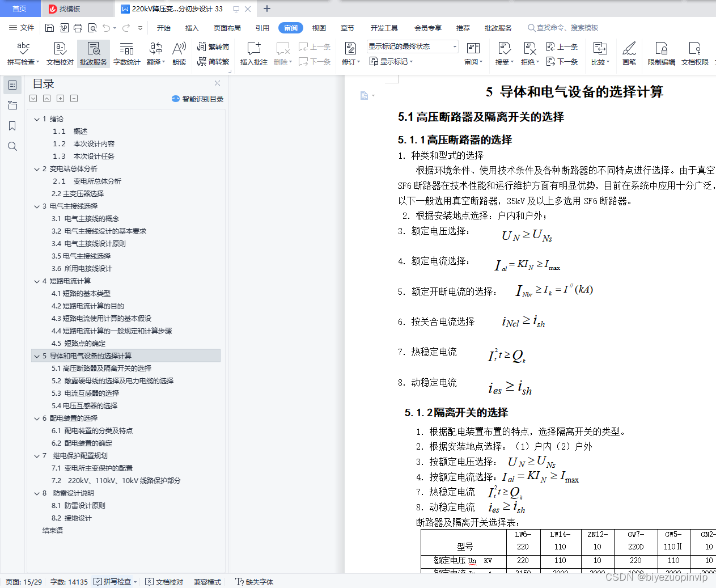The width and height of the screenshot is (716, 588).
Task: Accept the revision with 接受
Action: 504,54
